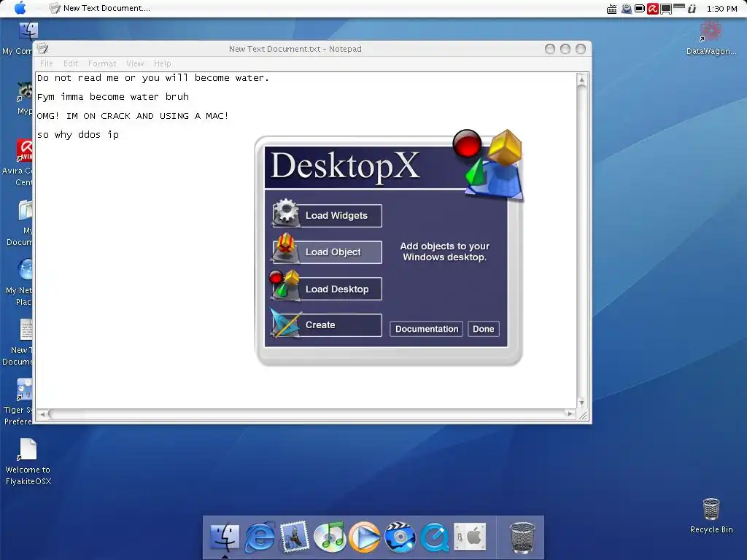Choose the Create button in DesktopX
Image resolution: width=747 pixels, height=560 pixels.
click(327, 324)
